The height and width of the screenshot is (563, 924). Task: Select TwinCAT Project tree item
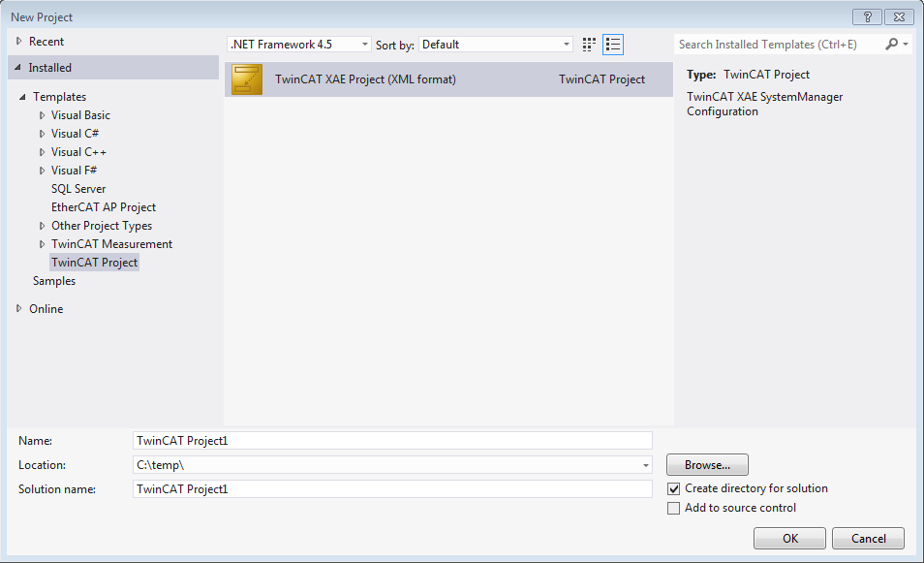(x=94, y=263)
